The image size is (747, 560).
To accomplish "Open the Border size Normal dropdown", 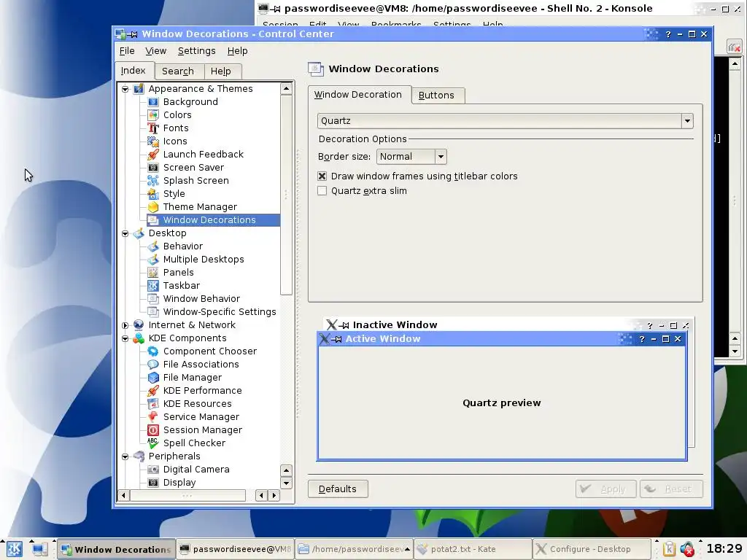I will pyautogui.click(x=411, y=157).
